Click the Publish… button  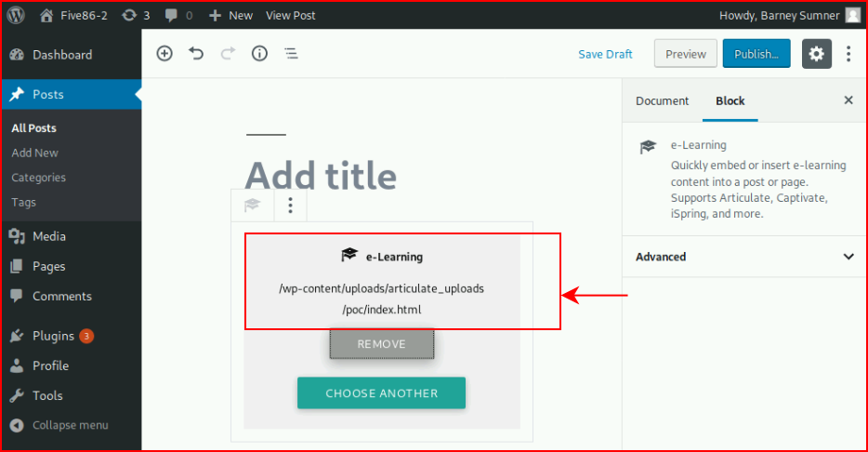pyautogui.click(x=756, y=54)
